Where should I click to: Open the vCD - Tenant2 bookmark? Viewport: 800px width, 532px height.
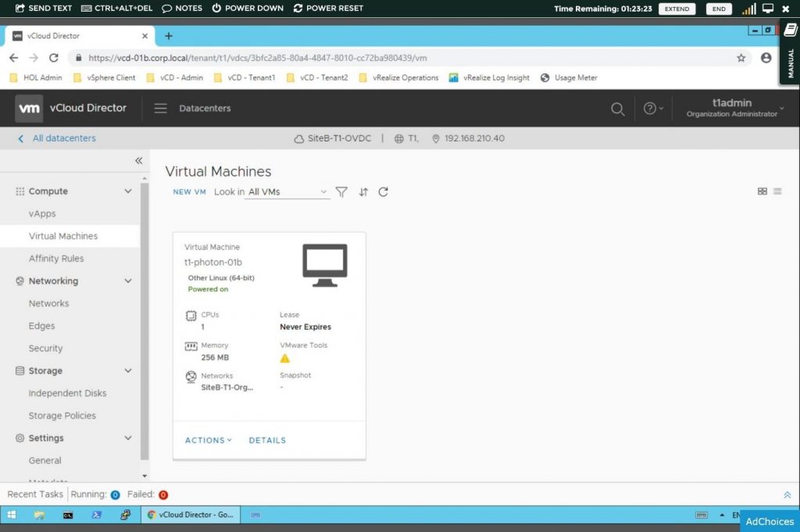point(317,77)
